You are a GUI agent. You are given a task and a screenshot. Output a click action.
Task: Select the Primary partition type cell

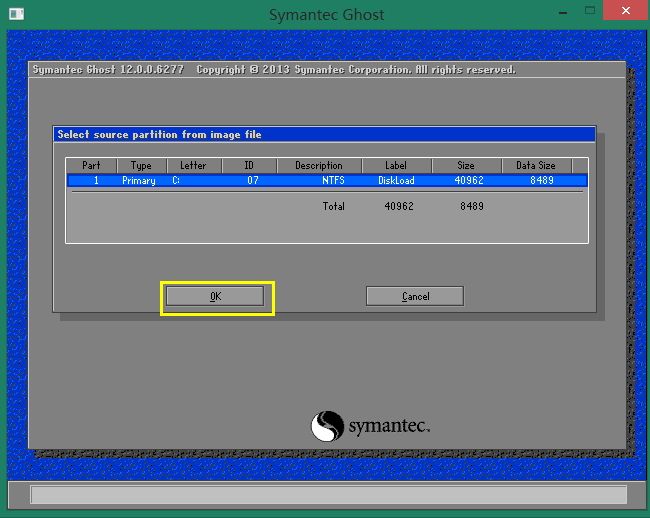pyautogui.click(x=139, y=181)
